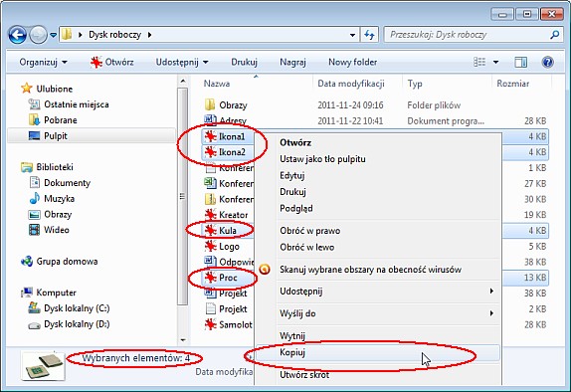
Task: Select Ulubione in navigation pane
Action: pyautogui.click(x=47, y=89)
